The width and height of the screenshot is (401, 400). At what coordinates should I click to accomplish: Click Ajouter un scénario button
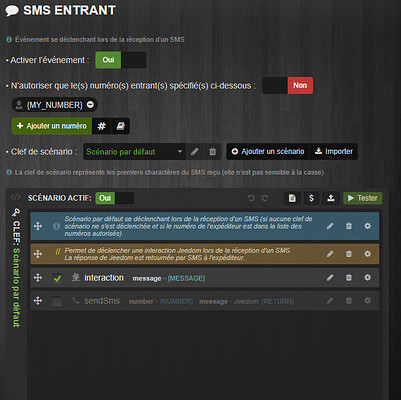(268, 151)
